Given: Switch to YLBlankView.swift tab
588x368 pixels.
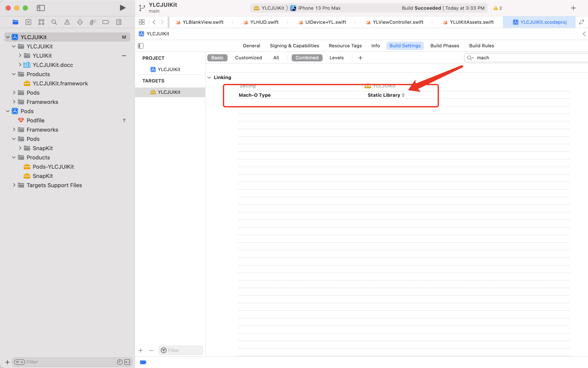Looking at the screenshot, I should pyautogui.click(x=200, y=22).
